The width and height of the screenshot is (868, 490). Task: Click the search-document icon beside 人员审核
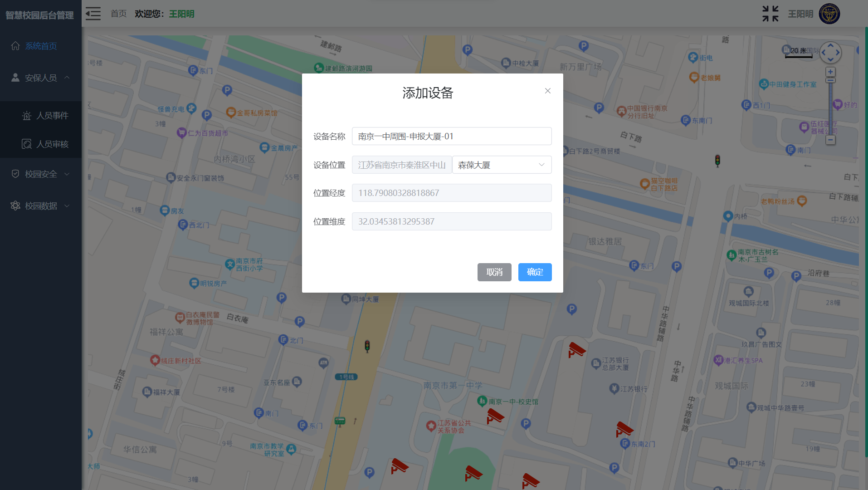(27, 144)
